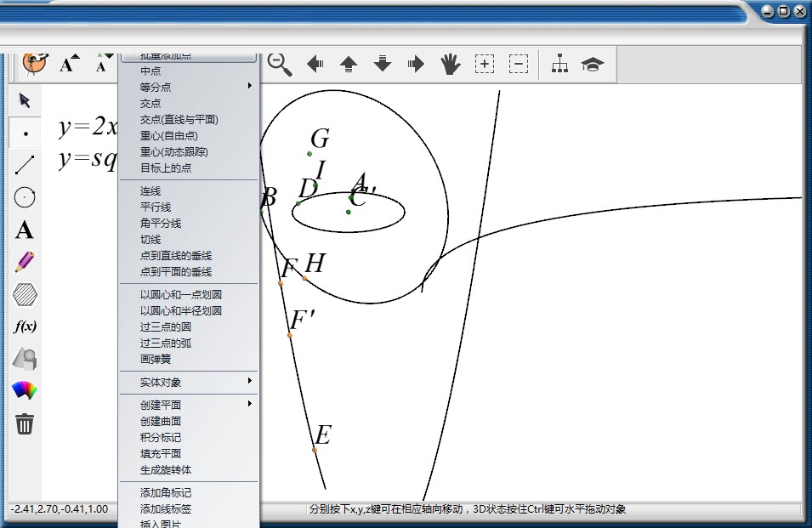This screenshot has width=812, height=528.
Task: Open the f(x) function tool
Action: 25,326
